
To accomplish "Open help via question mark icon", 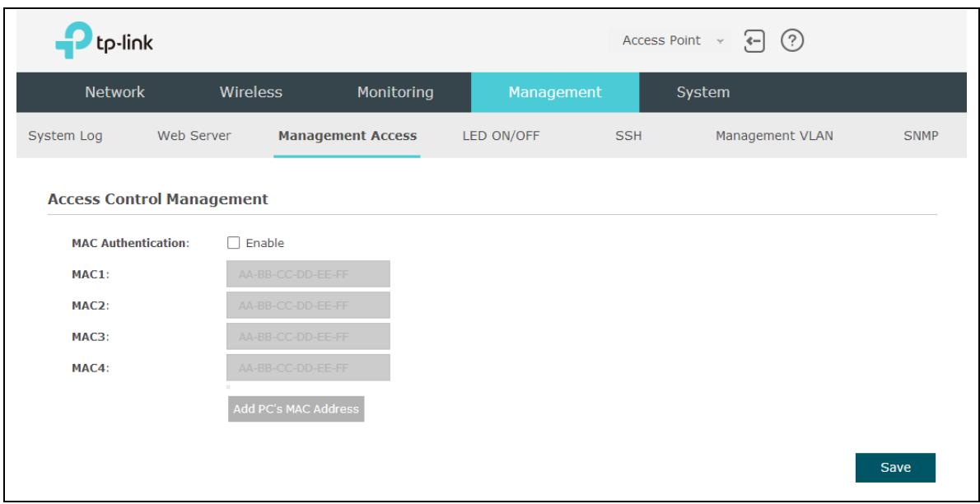I will pos(792,41).
